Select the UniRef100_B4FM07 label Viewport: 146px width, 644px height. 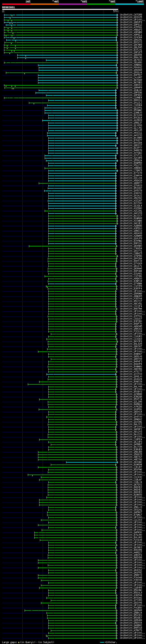[131, 75]
